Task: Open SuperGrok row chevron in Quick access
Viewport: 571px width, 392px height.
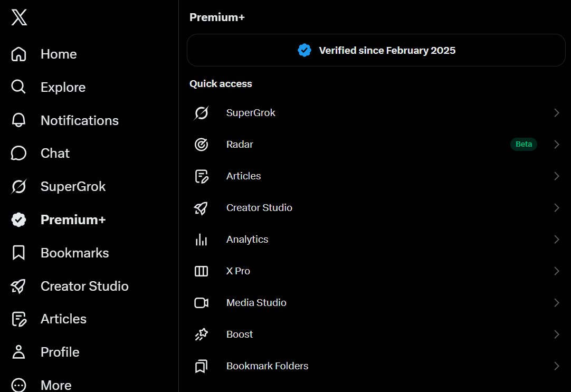Action: click(556, 113)
